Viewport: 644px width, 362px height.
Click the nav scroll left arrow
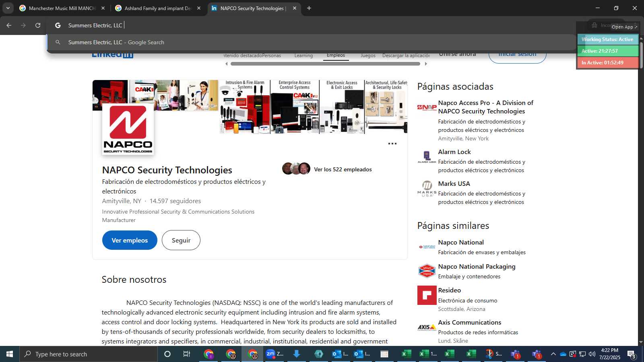click(226, 64)
